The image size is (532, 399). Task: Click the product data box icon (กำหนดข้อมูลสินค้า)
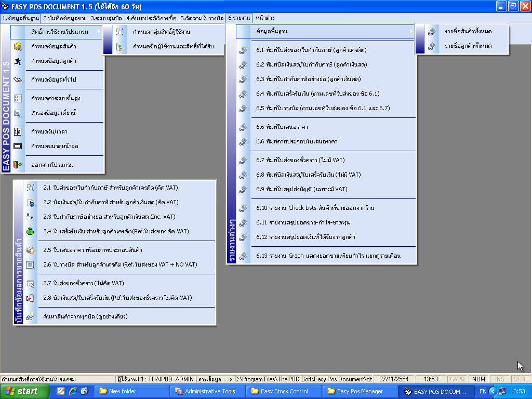pyautogui.click(x=18, y=46)
